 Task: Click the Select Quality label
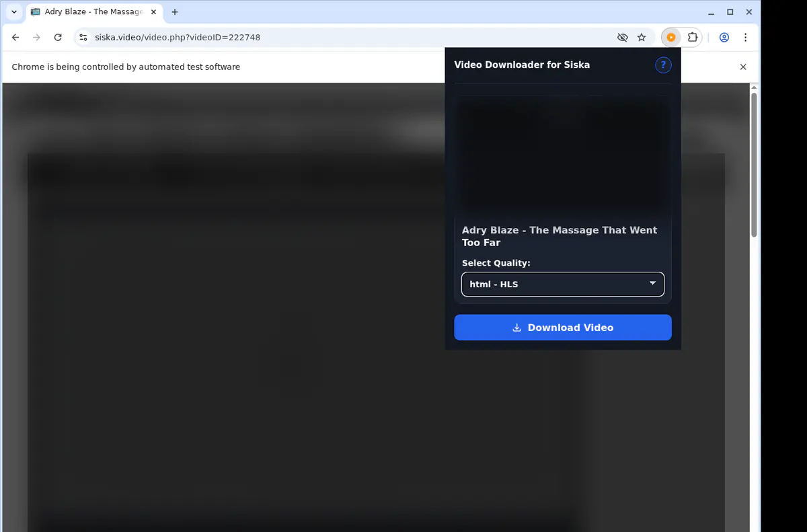pos(496,263)
